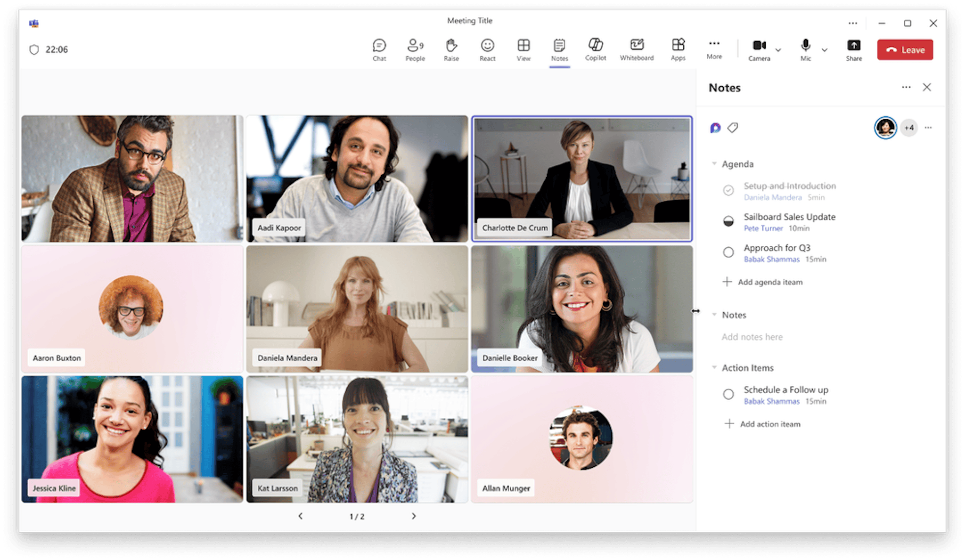The height and width of the screenshot is (560, 965).
Task: Select Aaron Buxton avatar tile
Action: [132, 309]
